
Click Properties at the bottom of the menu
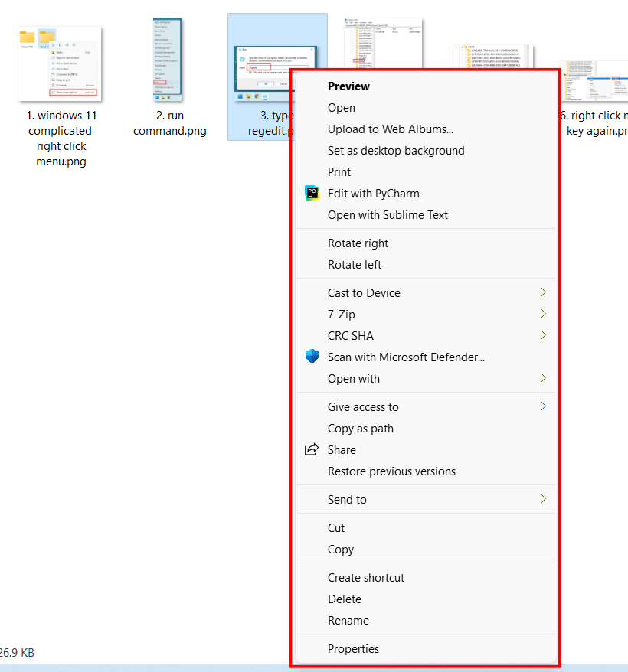(x=353, y=648)
